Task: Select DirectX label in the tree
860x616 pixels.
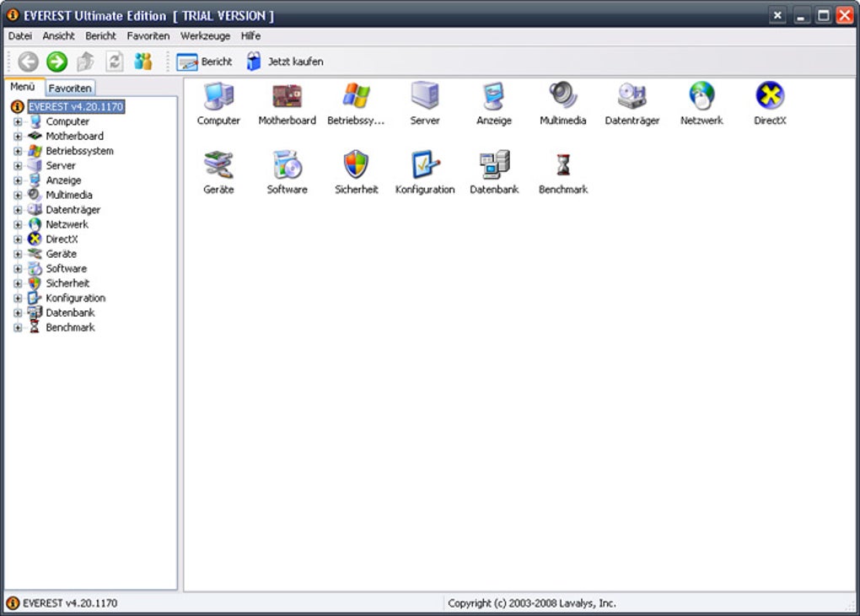Action: [x=62, y=239]
